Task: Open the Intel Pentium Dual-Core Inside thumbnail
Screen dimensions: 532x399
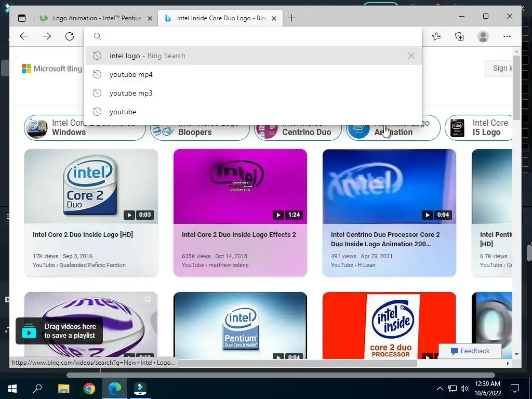Action: pos(240,325)
